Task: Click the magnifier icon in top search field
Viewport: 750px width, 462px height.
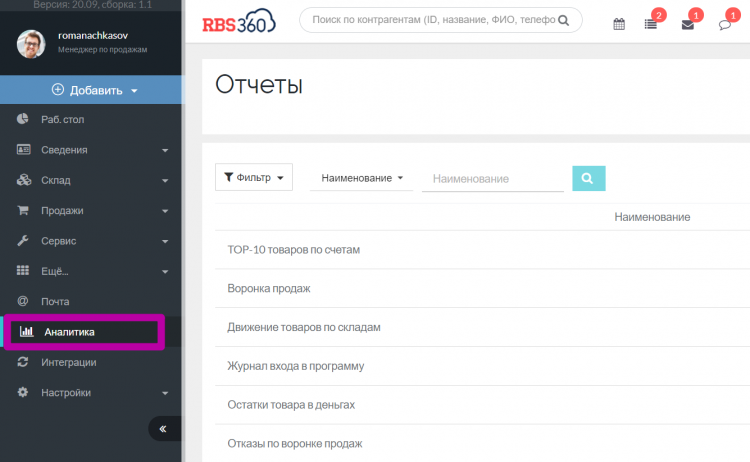Action: pos(563,21)
